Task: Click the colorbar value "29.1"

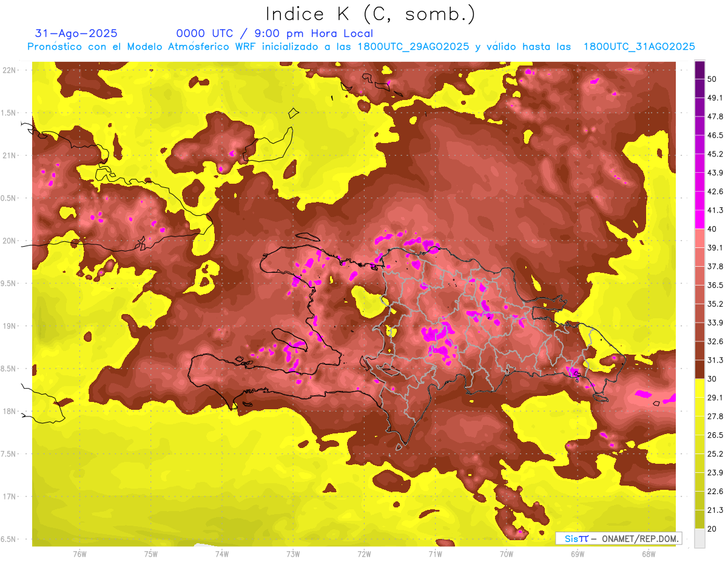Action: tap(716, 398)
